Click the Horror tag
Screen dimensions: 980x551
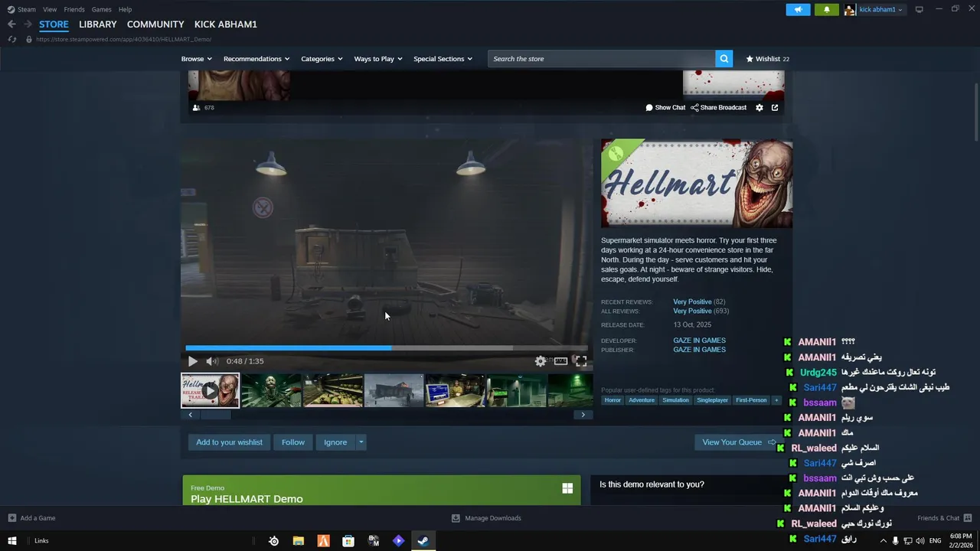(x=612, y=400)
